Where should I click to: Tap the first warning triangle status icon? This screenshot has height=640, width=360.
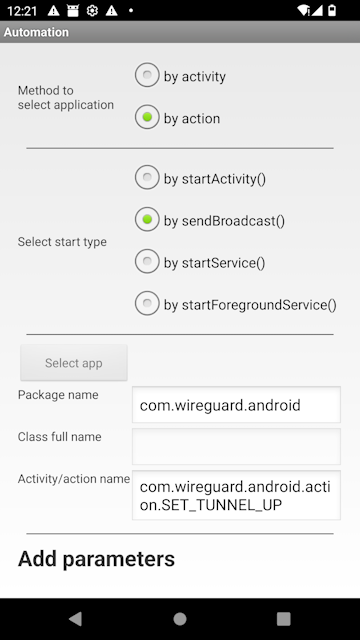tap(53, 11)
